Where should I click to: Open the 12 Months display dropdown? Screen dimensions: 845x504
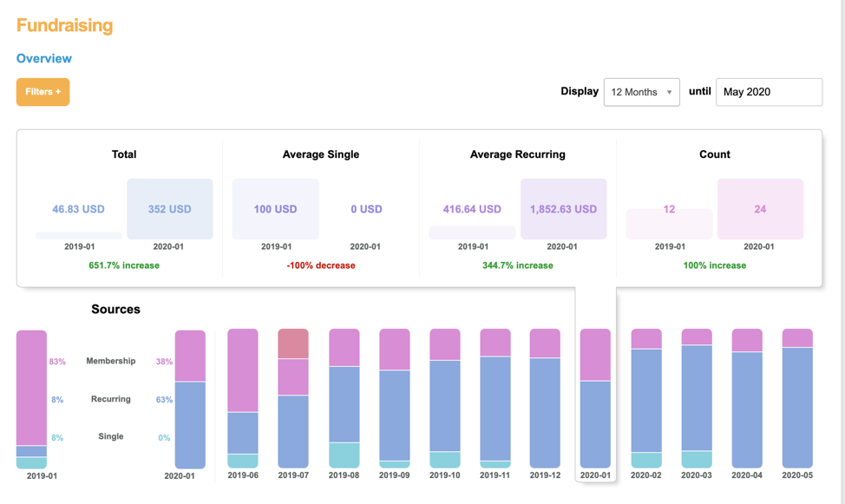(641, 92)
